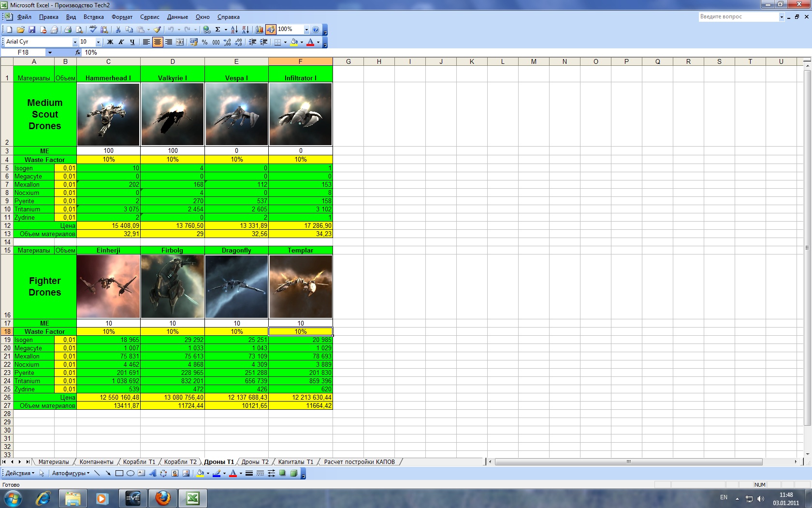Screen dimensions: 812x508
Task: Jump to the first sheet tab
Action: [x=4, y=462]
